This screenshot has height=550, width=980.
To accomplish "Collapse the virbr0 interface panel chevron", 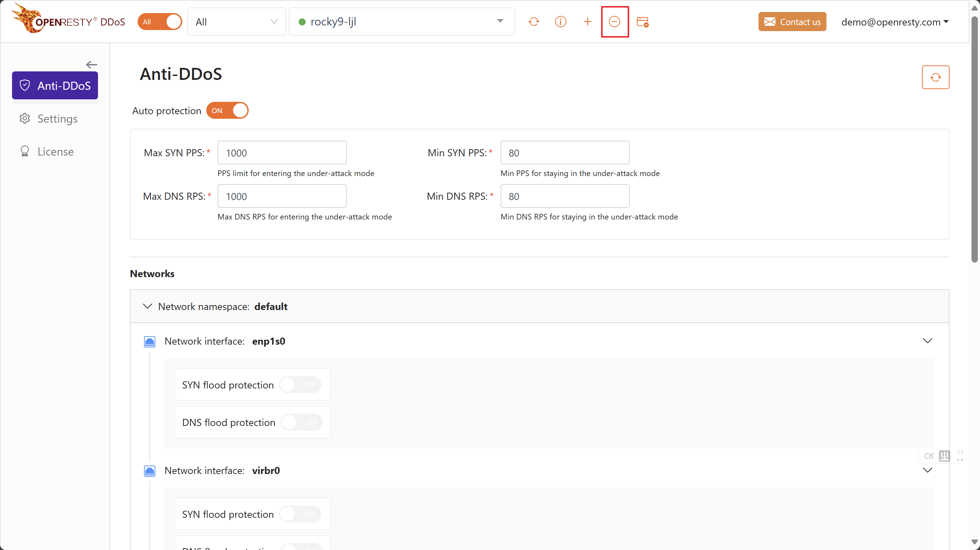I will (x=928, y=470).
